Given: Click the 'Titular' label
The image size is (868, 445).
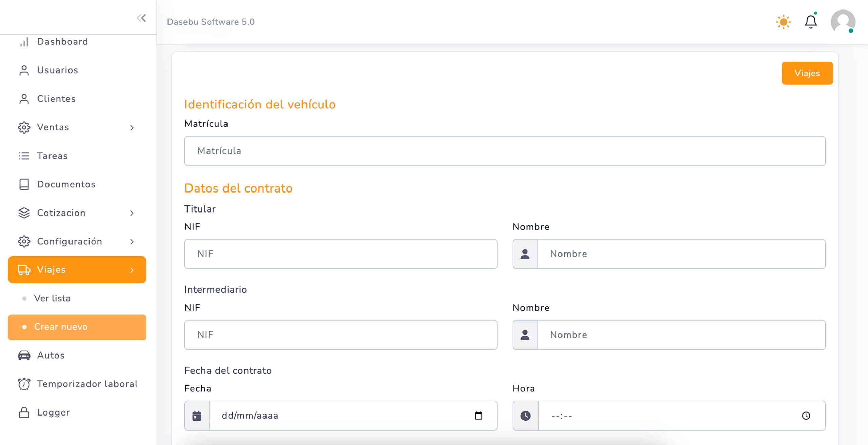Looking at the screenshot, I should 200,209.
